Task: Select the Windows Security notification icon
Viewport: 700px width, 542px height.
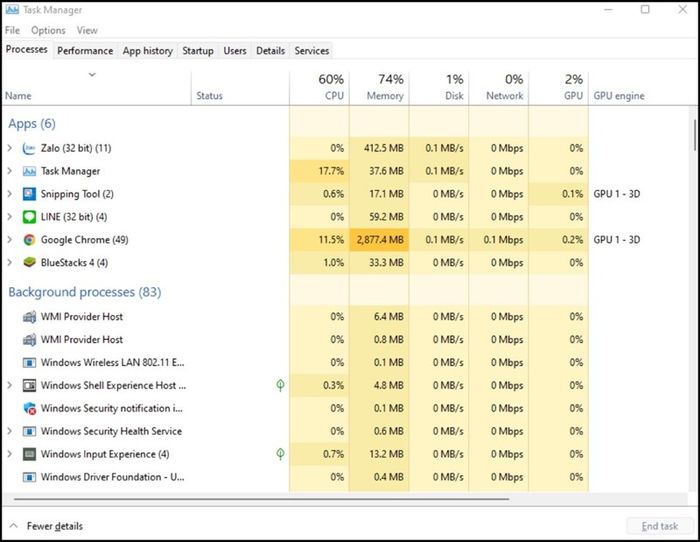Action: (x=29, y=409)
